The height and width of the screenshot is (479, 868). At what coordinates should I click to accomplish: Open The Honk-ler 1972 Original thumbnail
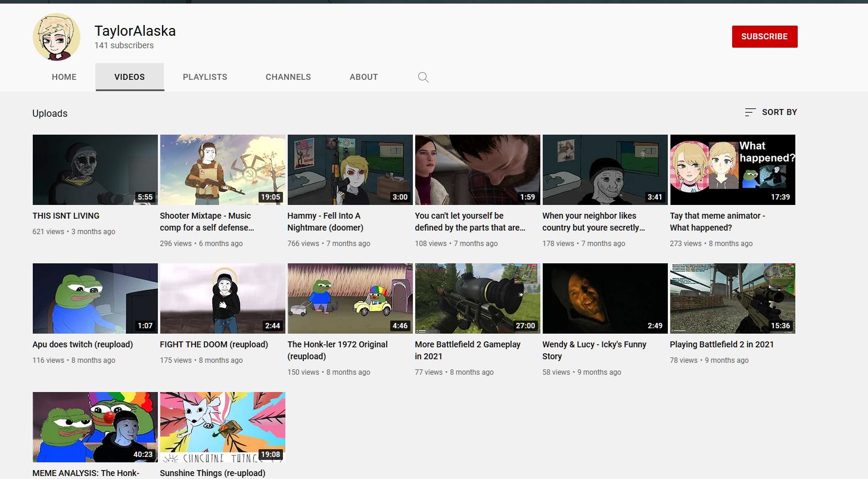tap(350, 298)
